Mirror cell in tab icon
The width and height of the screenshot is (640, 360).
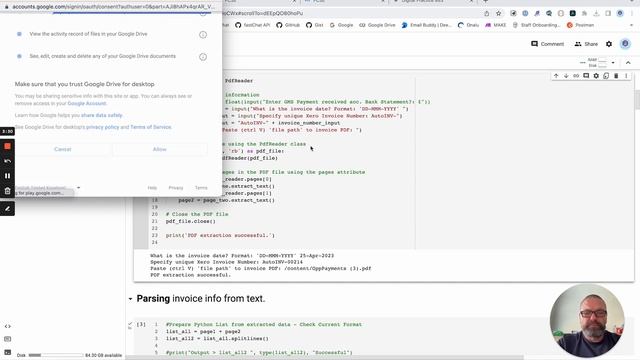(x=606, y=76)
